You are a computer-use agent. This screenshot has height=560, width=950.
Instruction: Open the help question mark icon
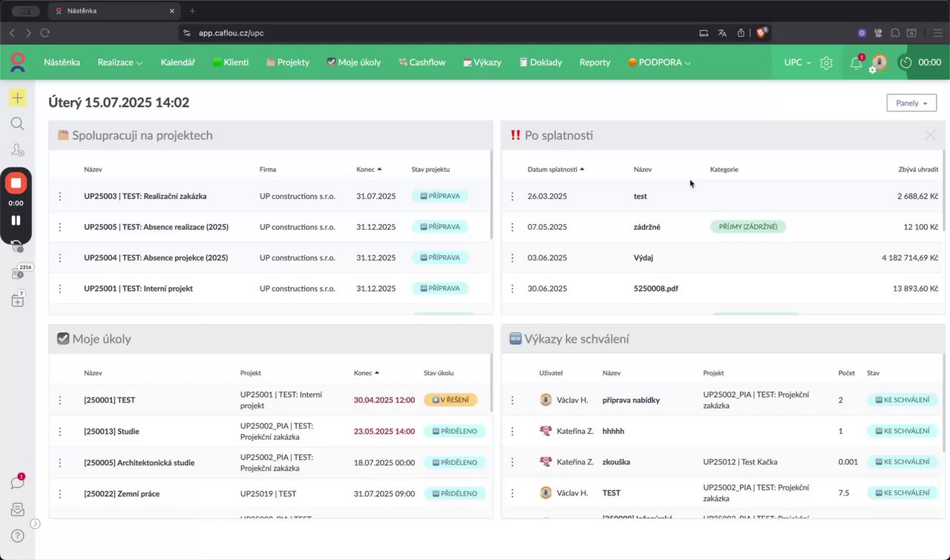pyautogui.click(x=17, y=536)
